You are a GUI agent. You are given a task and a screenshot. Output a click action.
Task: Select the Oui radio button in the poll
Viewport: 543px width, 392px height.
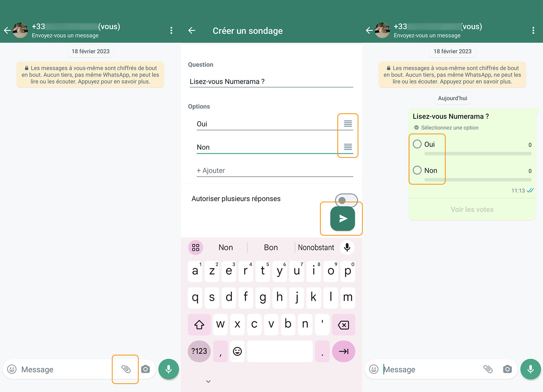click(417, 144)
